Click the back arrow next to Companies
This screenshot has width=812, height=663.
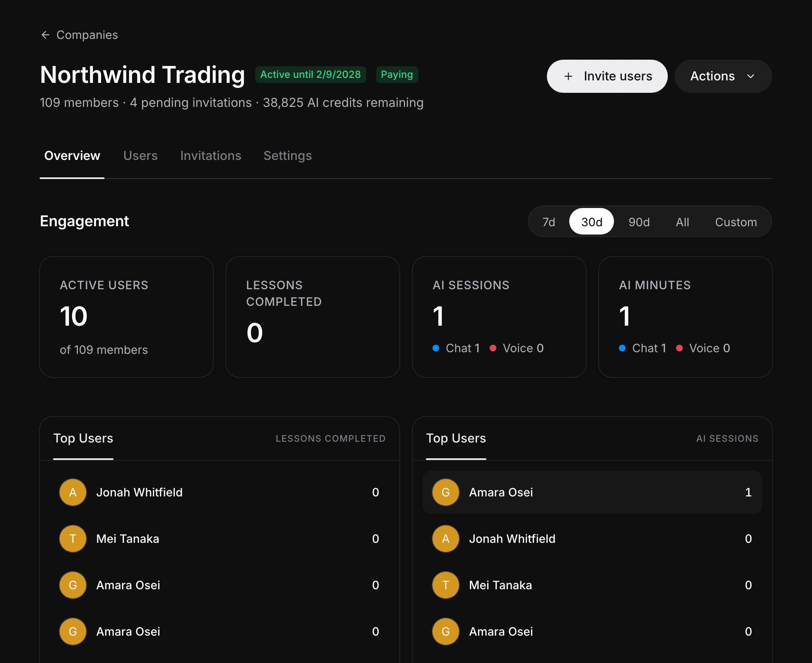click(46, 35)
